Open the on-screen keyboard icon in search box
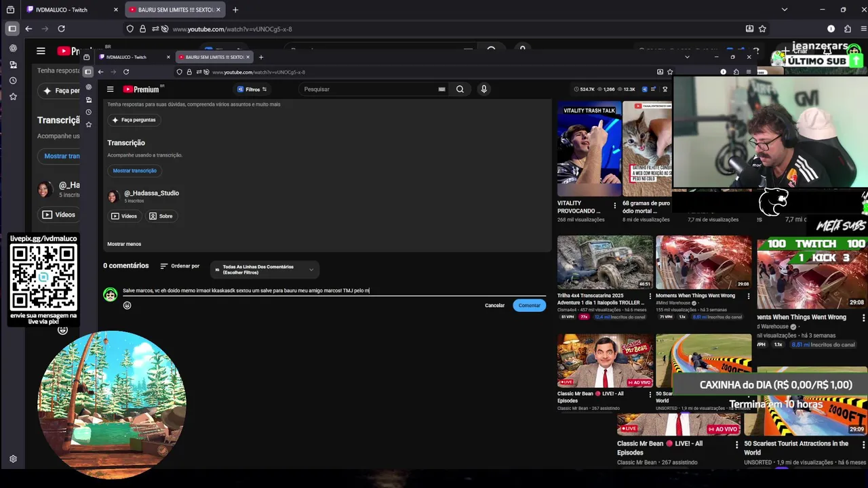This screenshot has width=868, height=488. [442, 89]
